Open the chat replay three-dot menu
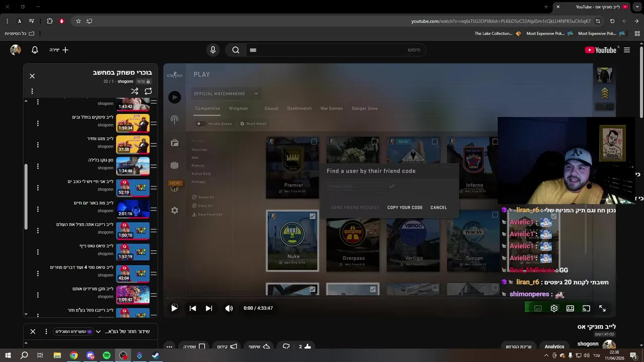This screenshot has height=362, width=644. point(46,331)
